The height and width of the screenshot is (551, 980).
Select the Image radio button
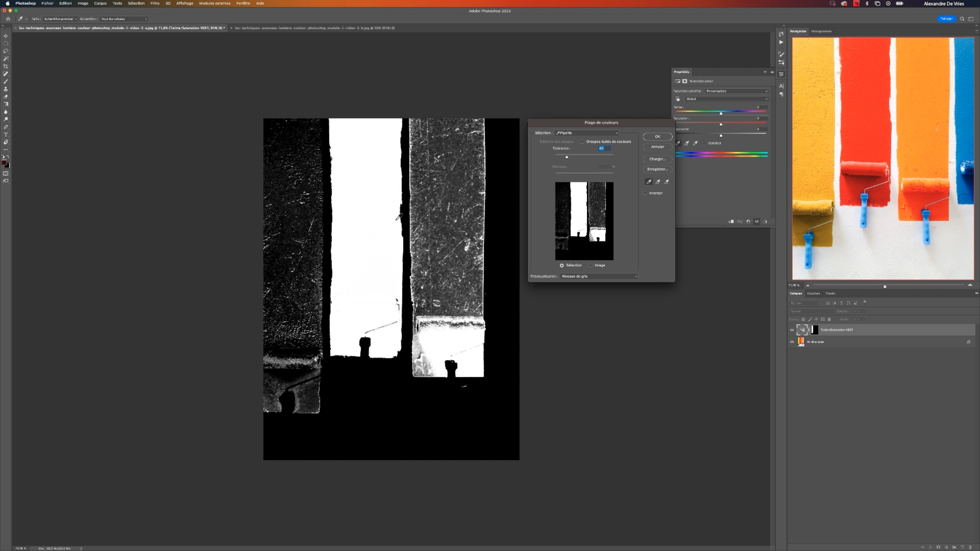591,265
